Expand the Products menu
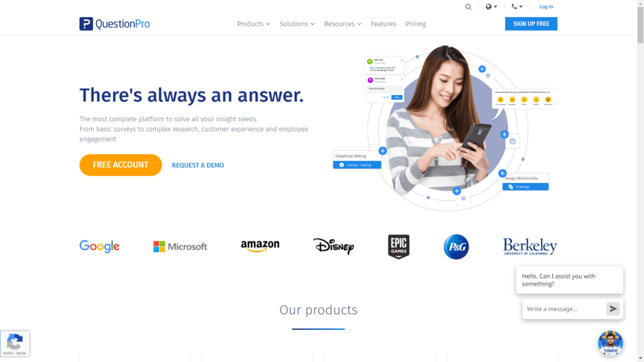This screenshot has width=644, height=362. [253, 24]
